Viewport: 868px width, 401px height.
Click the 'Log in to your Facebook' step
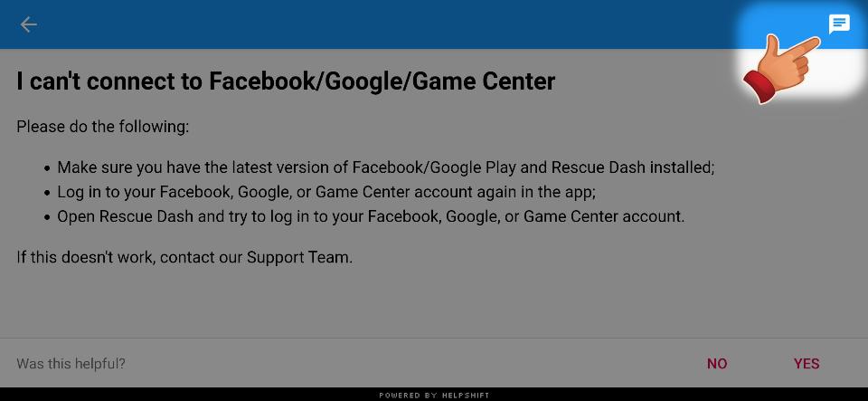(x=326, y=192)
